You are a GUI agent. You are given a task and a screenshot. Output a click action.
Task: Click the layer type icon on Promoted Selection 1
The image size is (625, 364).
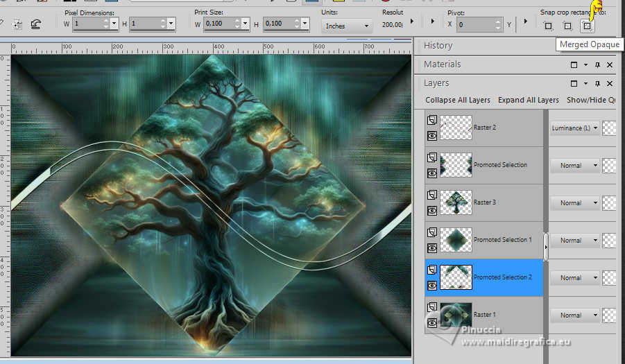431,232
